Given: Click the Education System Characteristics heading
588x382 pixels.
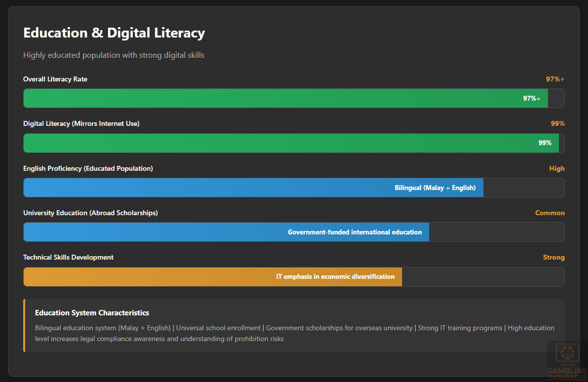Looking at the screenshot, I should click(x=92, y=313).
